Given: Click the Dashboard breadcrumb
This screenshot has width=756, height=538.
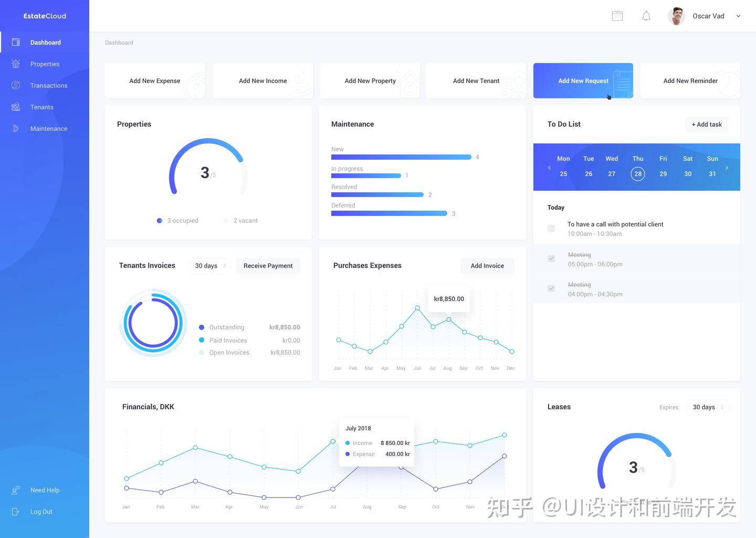Looking at the screenshot, I should tap(119, 43).
